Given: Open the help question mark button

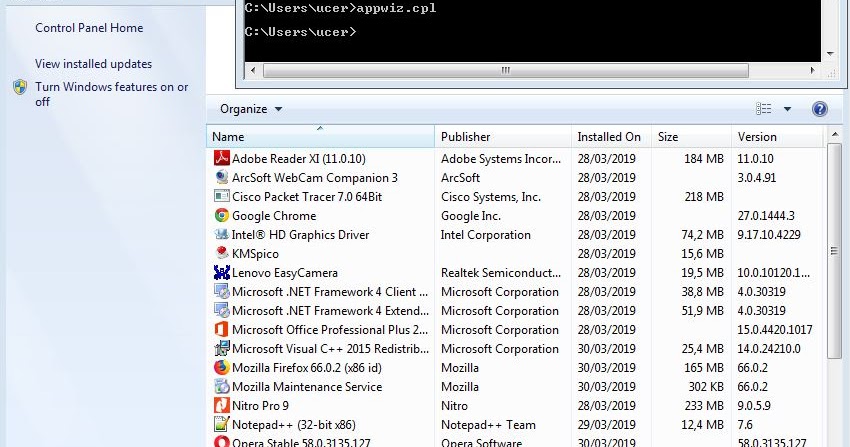Looking at the screenshot, I should 820,109.
